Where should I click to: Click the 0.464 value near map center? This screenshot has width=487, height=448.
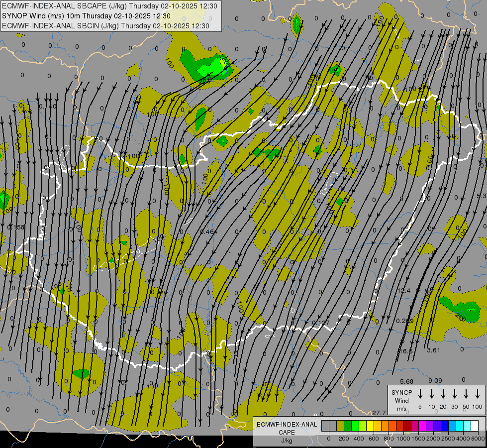coord(208,232)
